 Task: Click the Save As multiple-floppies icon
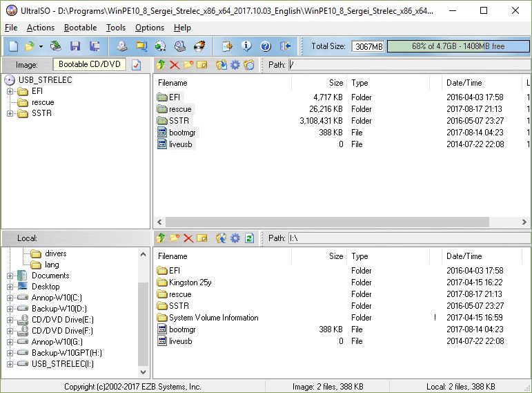95,46
